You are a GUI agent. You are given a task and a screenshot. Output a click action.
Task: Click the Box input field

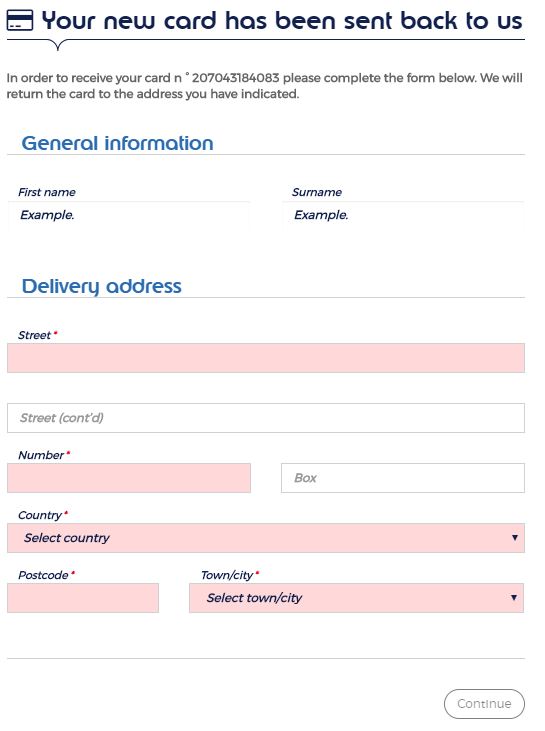point(403,478)
